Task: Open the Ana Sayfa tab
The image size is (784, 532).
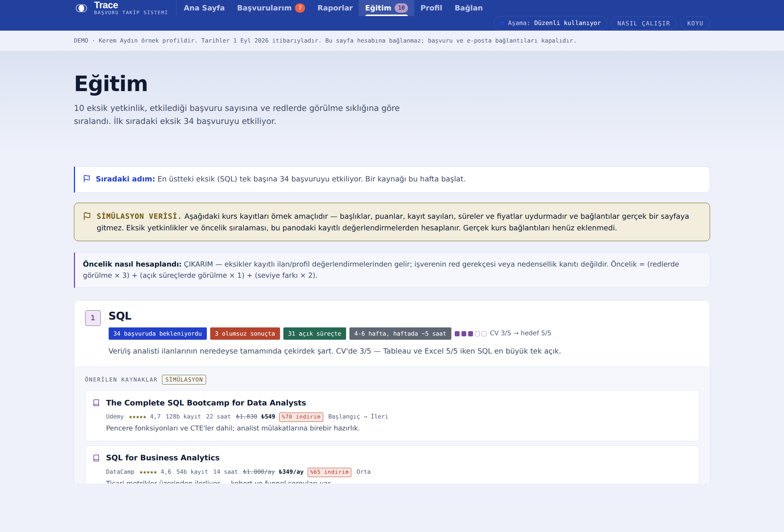Action: coord(204,8)
